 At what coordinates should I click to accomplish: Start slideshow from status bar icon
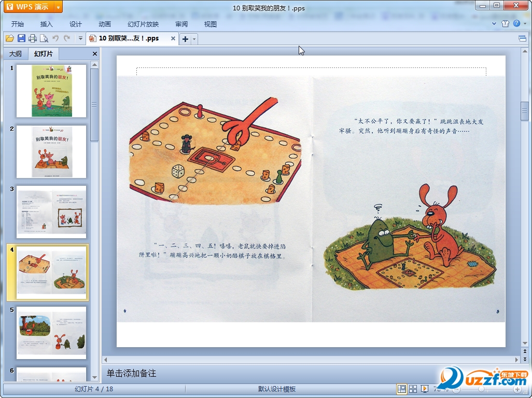[x=424, y=389]
